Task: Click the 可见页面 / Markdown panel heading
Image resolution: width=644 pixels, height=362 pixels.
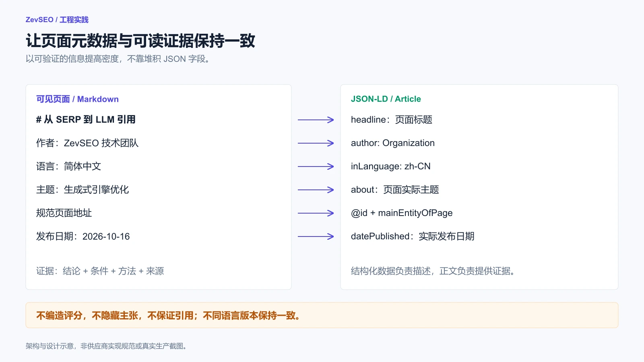Action: pos(77,99)
